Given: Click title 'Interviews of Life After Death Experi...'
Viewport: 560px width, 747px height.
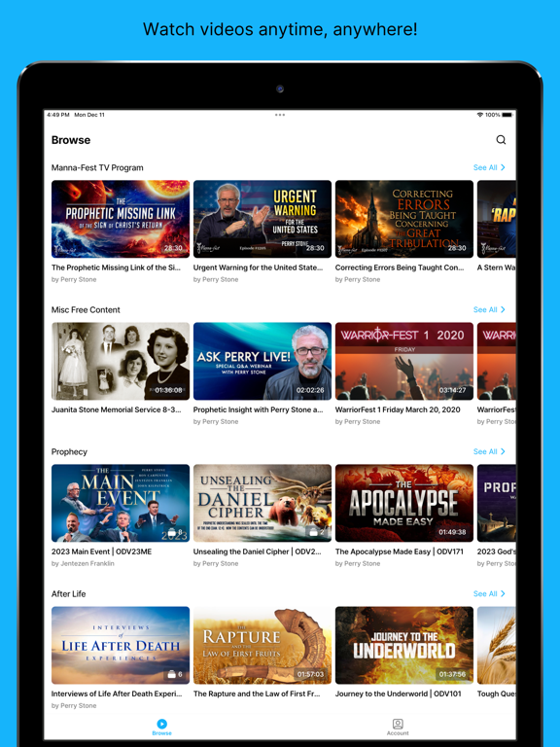Looking at the screenshot, I should tap(117, 694).
